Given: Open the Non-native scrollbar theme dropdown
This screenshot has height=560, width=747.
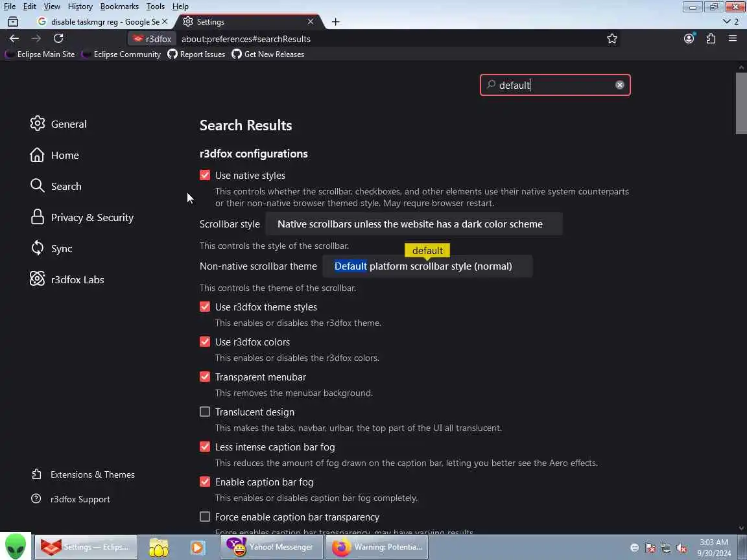Looking at the screenshot, I should [427, 266].
